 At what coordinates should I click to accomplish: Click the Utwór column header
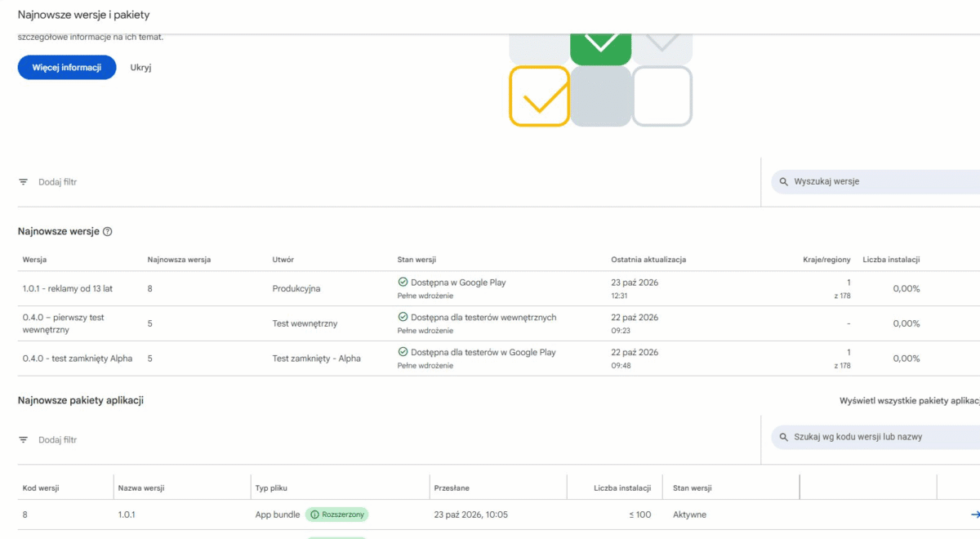(x=283, y=260)
